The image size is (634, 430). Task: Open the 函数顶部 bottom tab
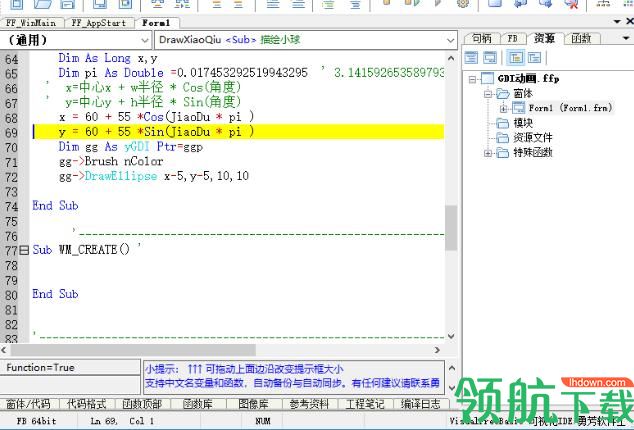click(x=142, y=404)
